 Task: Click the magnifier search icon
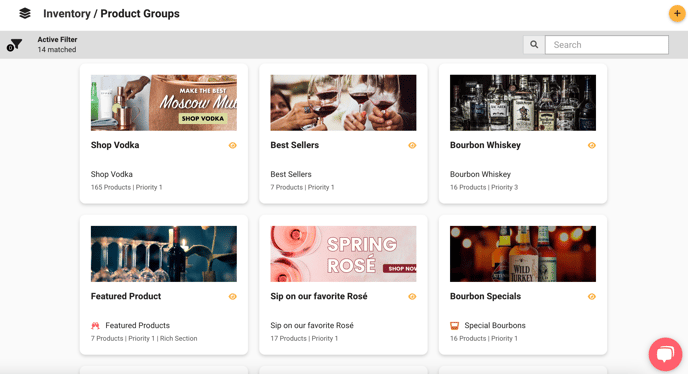[x=534, y=45]
